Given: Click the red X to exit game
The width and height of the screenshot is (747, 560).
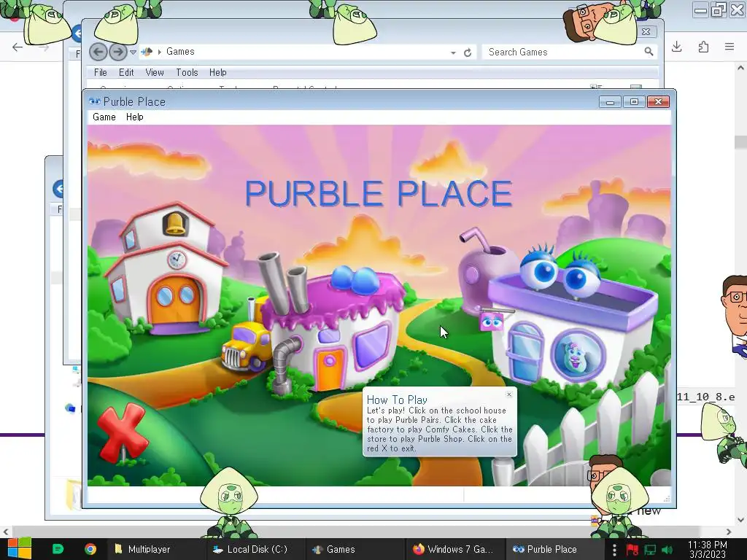Looking at the screenshot, I should [x=123, y=432].
